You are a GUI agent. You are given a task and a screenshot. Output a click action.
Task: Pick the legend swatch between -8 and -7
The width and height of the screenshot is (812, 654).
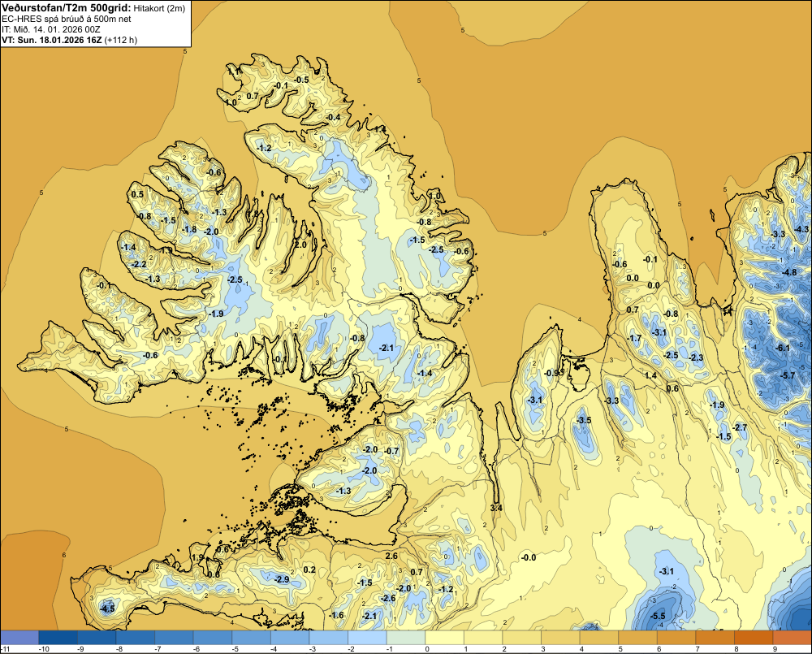tap(136, 638)
